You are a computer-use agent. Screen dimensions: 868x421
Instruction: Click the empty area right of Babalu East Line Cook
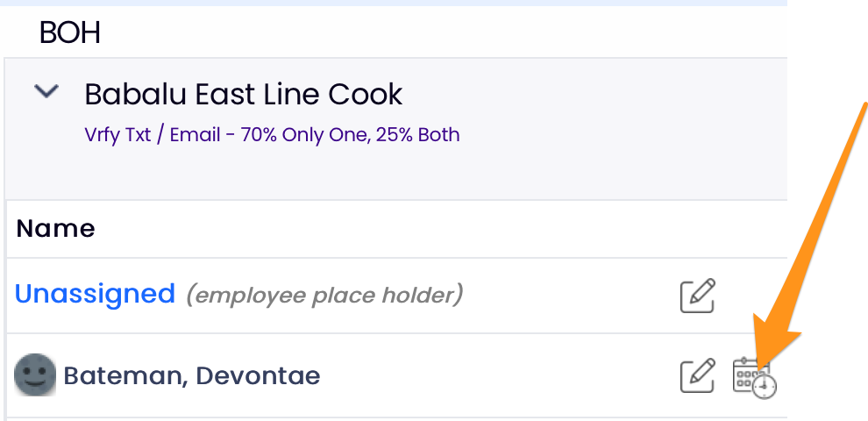pos(596,94)
